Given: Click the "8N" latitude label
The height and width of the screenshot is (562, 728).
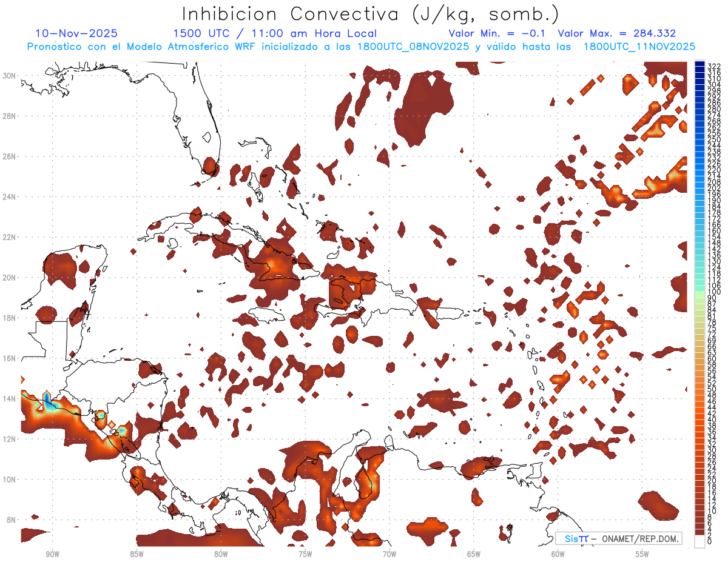Looking at the screenshot, I should pyautogui.click(x=12, y=520).
